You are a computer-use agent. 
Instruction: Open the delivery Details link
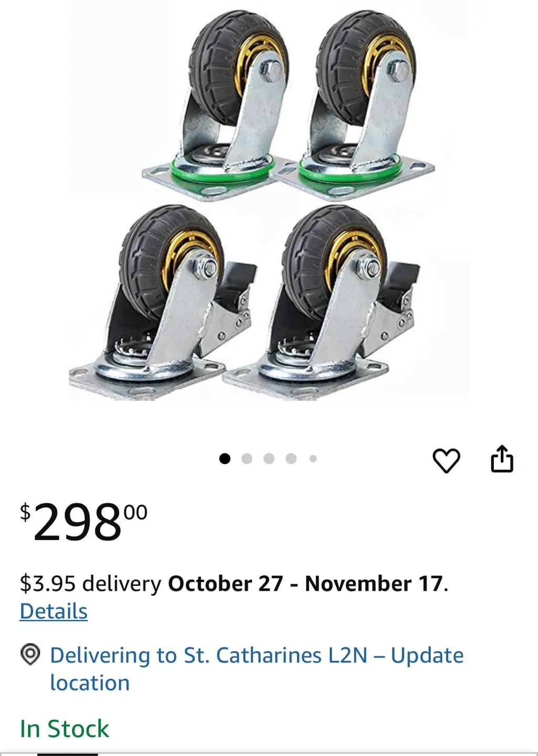54,612
